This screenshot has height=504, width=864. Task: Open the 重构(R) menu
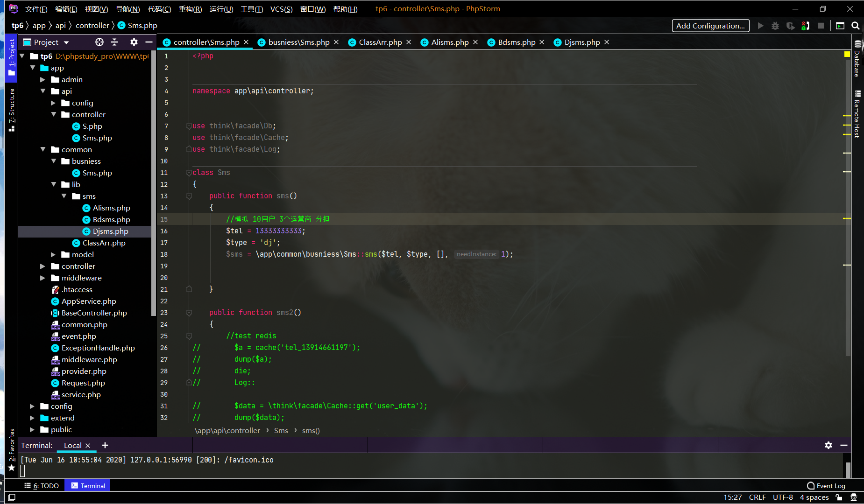(x=190, y=9)
